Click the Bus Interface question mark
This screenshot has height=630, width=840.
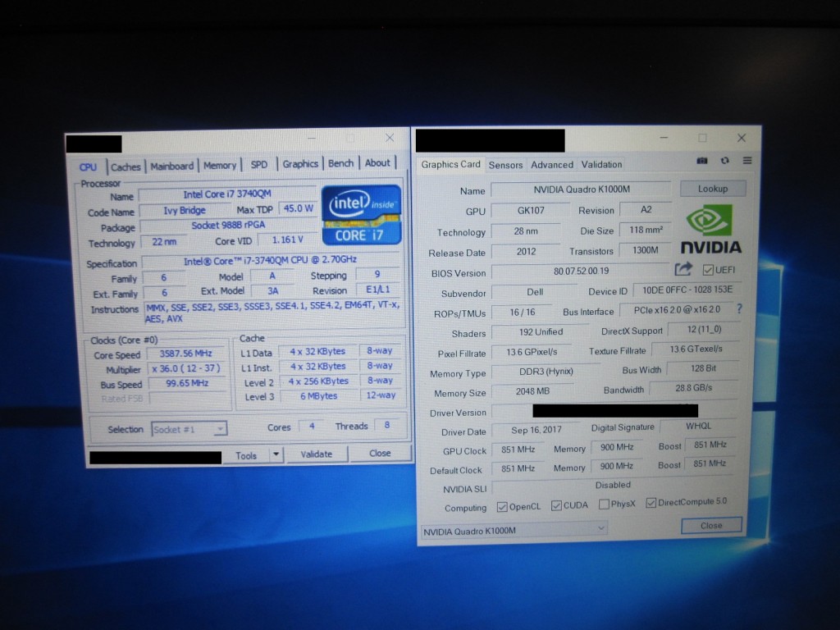pyautogui.click(x=739, y=308)
